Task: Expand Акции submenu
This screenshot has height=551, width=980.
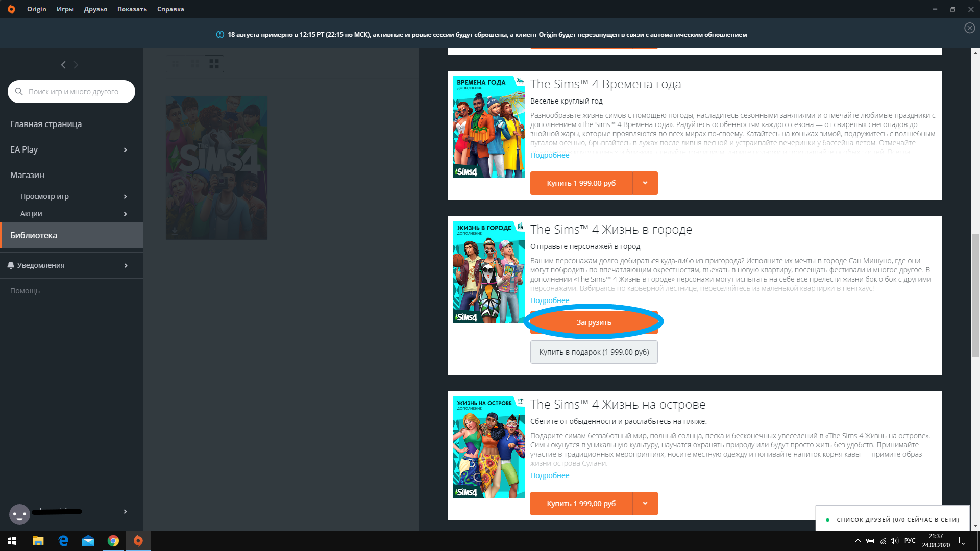Action: pos(125,214)
